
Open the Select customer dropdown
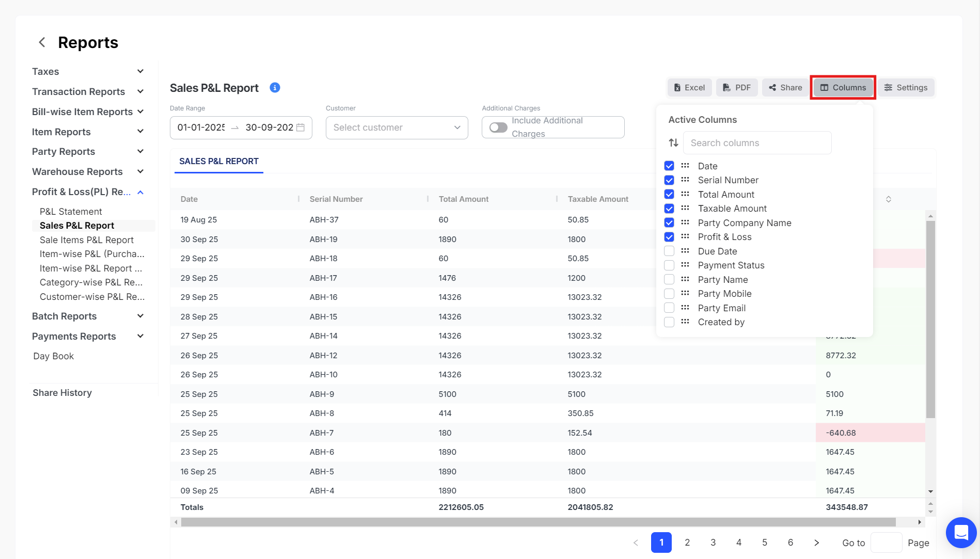397,127
